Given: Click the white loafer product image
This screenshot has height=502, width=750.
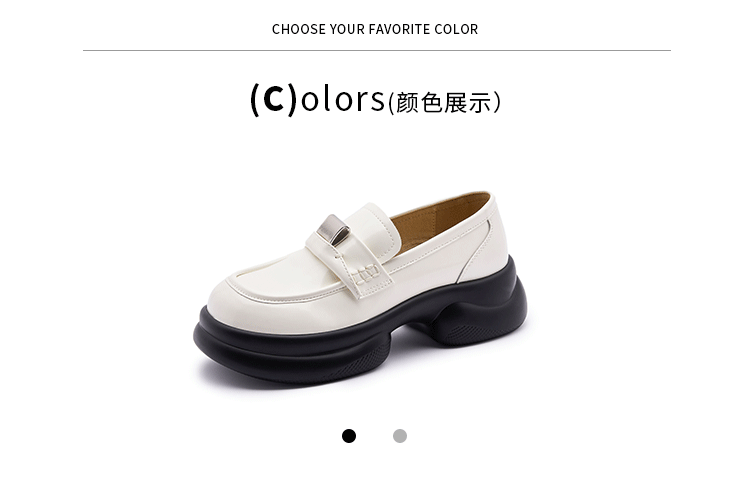Looking at the screenshot, I should pyautogui.click(x=360, y=288).
